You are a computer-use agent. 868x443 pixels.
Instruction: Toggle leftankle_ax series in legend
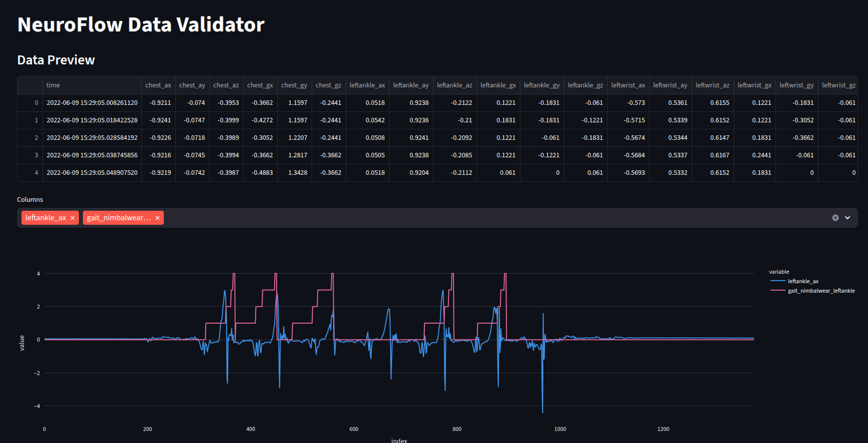pyautogui.click(x=803, y=281)
